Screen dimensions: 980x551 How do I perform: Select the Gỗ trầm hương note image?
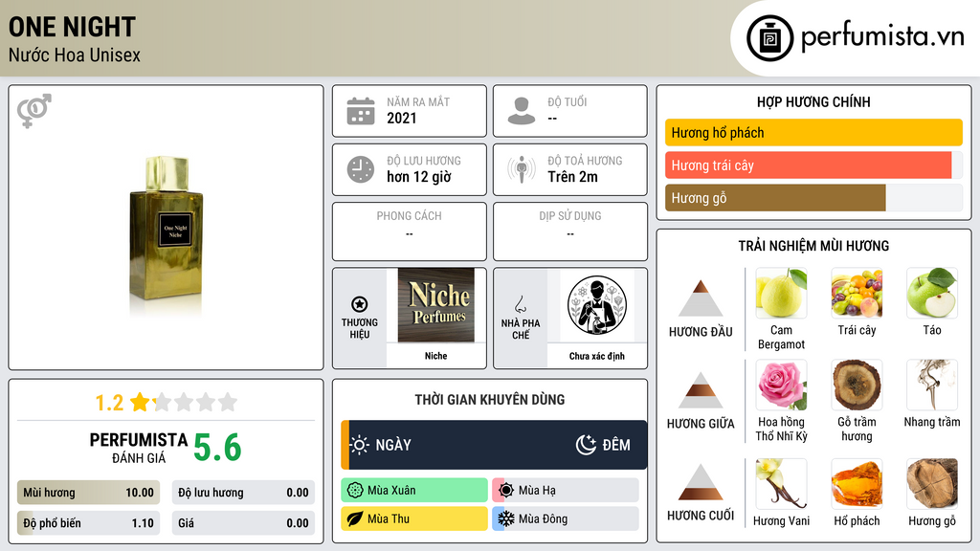(x=857, y=386)
